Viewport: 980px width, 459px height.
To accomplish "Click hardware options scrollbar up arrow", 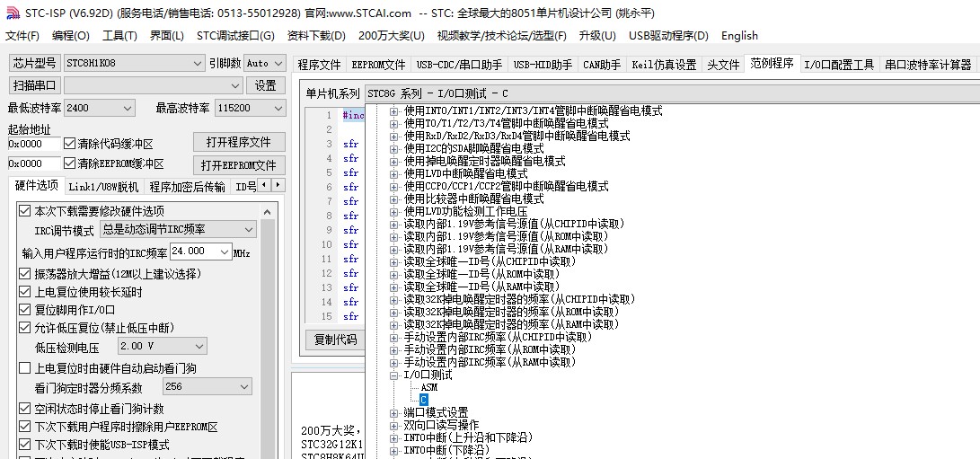I will point(268,211).
